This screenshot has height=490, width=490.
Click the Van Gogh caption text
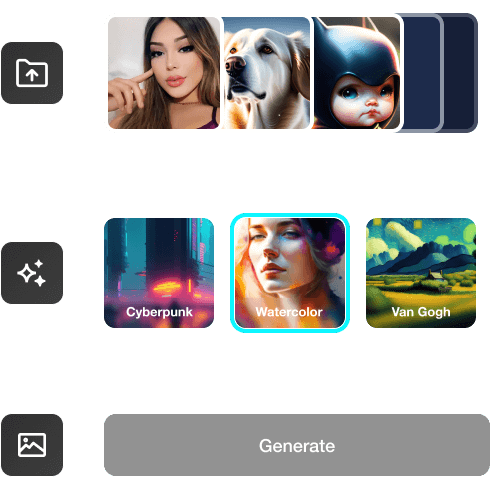(421, 312)
